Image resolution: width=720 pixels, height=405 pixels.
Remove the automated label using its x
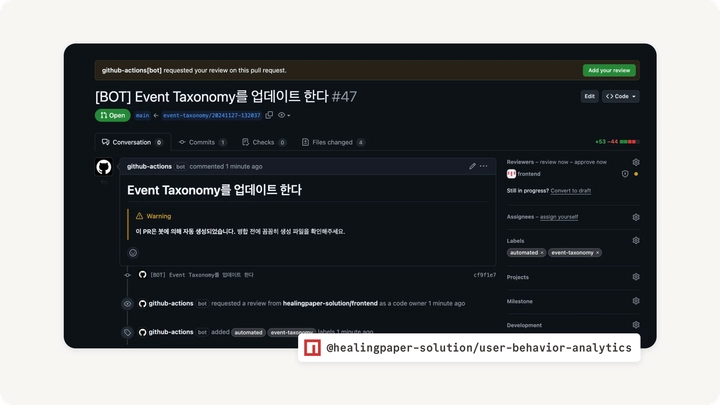[x=542, y=253]
